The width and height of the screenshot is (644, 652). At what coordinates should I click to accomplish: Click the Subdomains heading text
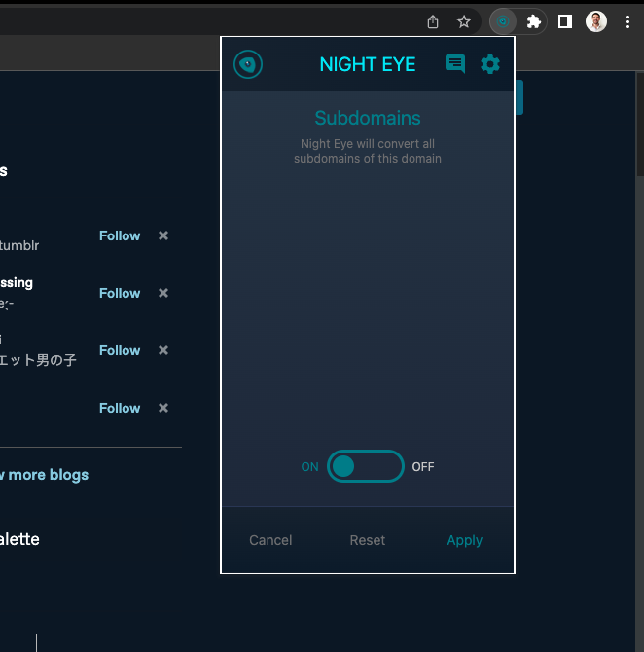368,118
